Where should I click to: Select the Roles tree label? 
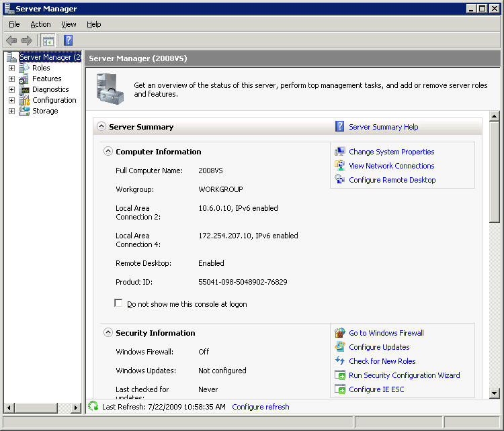pyautogui.click(x=41, y=68)
